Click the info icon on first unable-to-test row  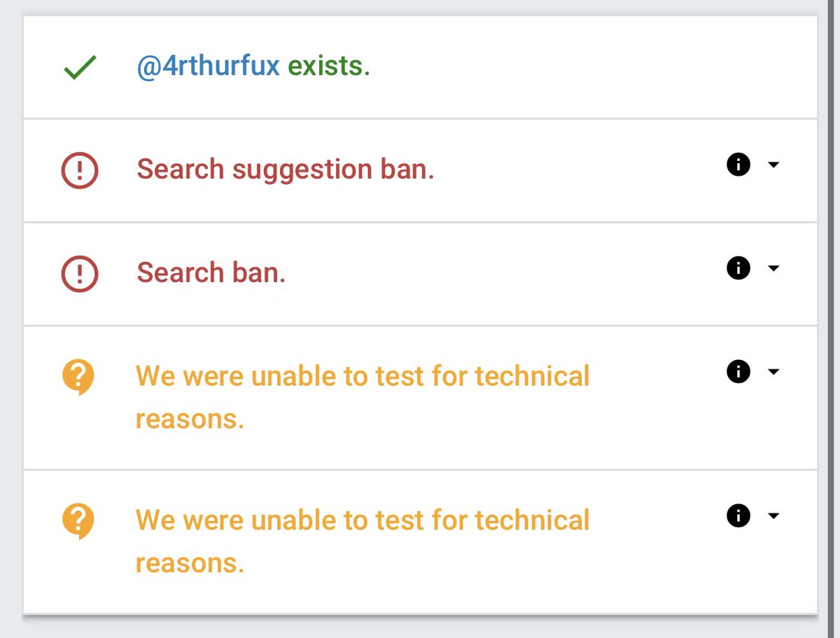pyautogui.click(x=738, y=371)
